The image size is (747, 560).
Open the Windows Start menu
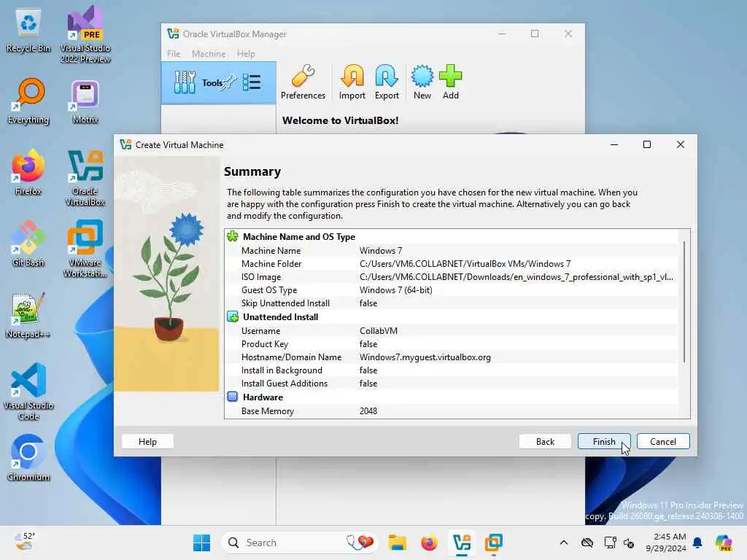(201, 542)
